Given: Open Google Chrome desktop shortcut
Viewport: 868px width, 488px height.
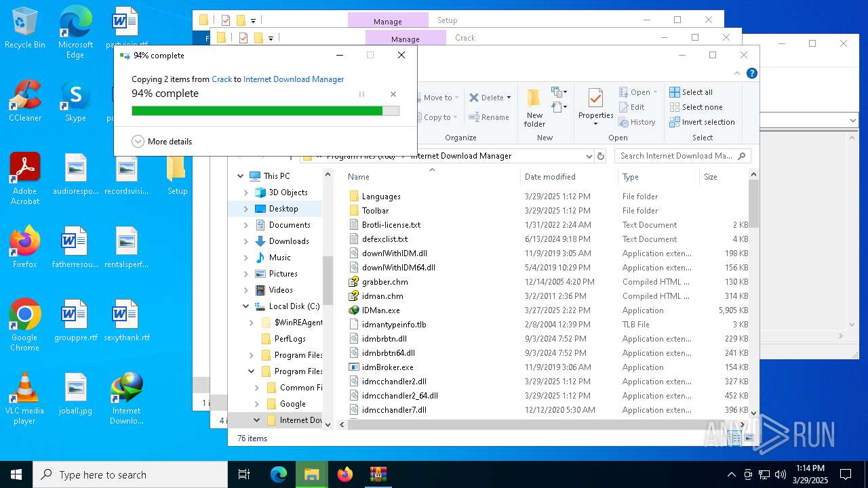Looking at the screenshot, I should 25,325.
